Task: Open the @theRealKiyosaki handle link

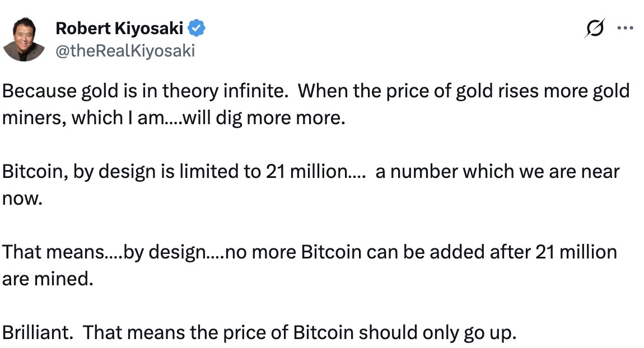Action: tap(125, 51)
